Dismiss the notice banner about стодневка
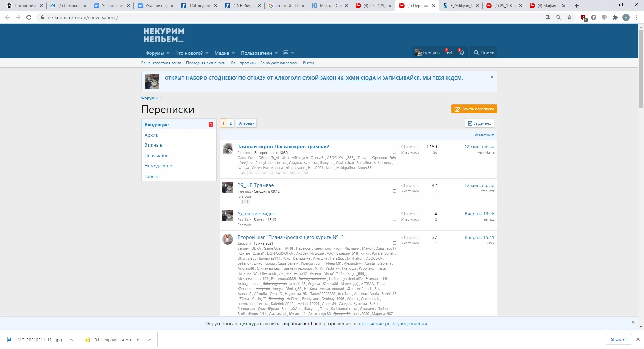Screen dimensions: 644x349 point(492,77)
